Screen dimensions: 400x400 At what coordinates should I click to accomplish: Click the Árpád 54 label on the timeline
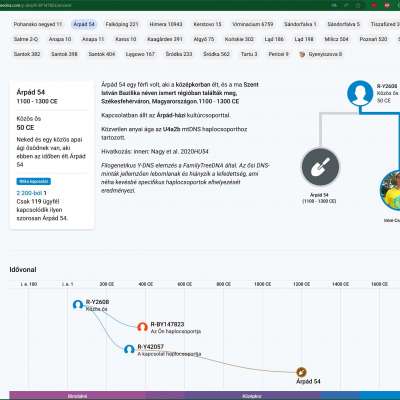[x=308, y=381]
